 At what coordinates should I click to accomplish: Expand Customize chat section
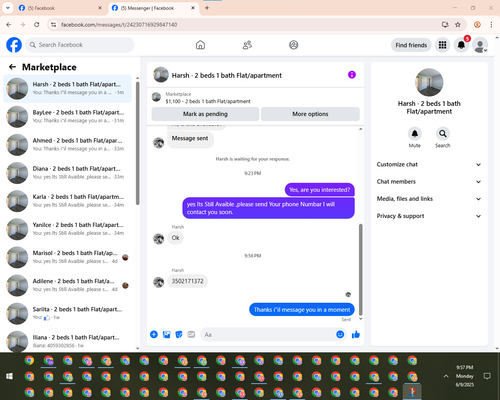(429, 164)
